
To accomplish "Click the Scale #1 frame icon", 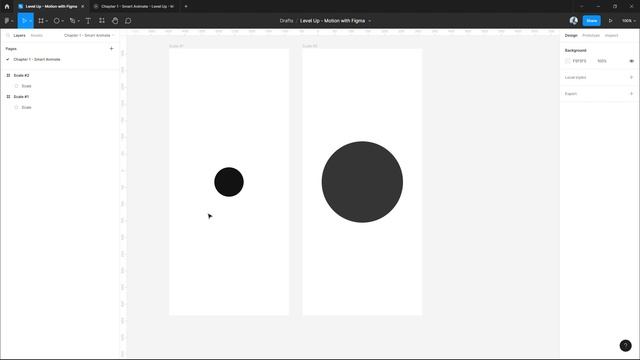I will 8,97.
